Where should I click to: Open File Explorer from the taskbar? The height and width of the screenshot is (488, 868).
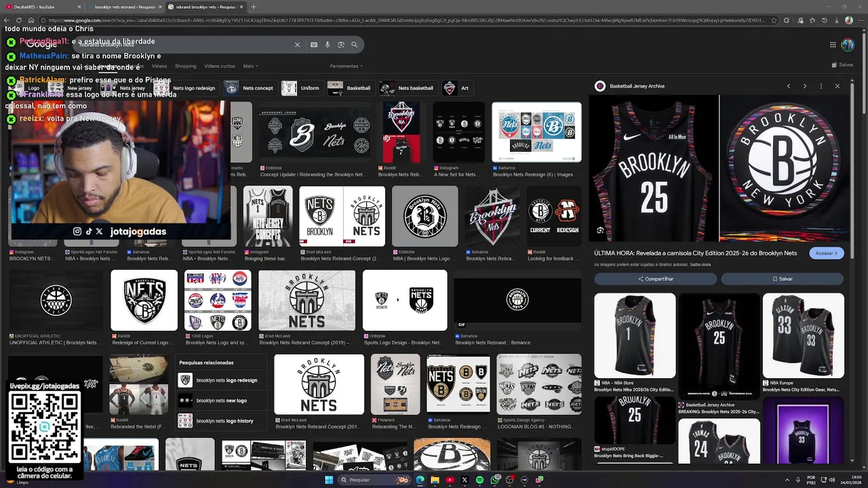pyautogui.click(x=435, y=480)
